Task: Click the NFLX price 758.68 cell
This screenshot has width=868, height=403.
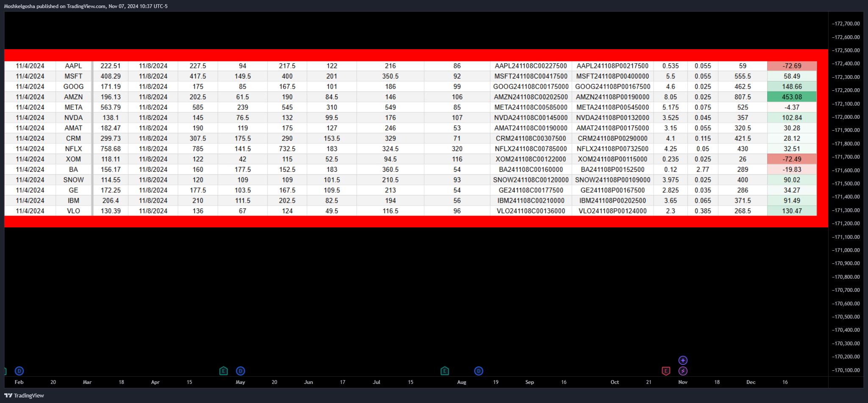Action: coord(110,149)
